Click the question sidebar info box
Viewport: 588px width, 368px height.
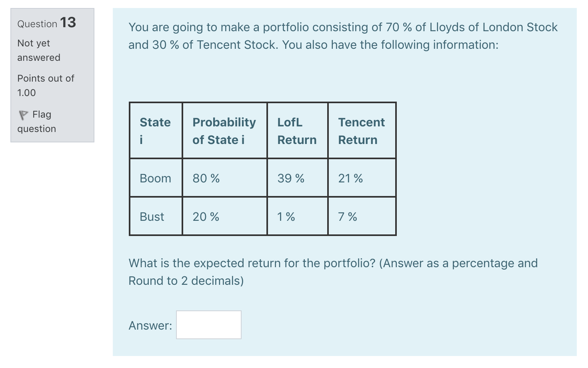click(52, 74)
